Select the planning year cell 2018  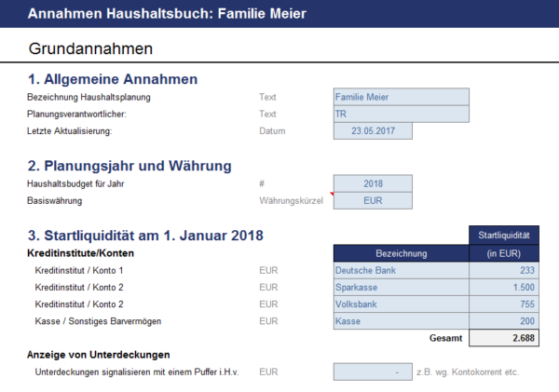click(x=373, y=183)
